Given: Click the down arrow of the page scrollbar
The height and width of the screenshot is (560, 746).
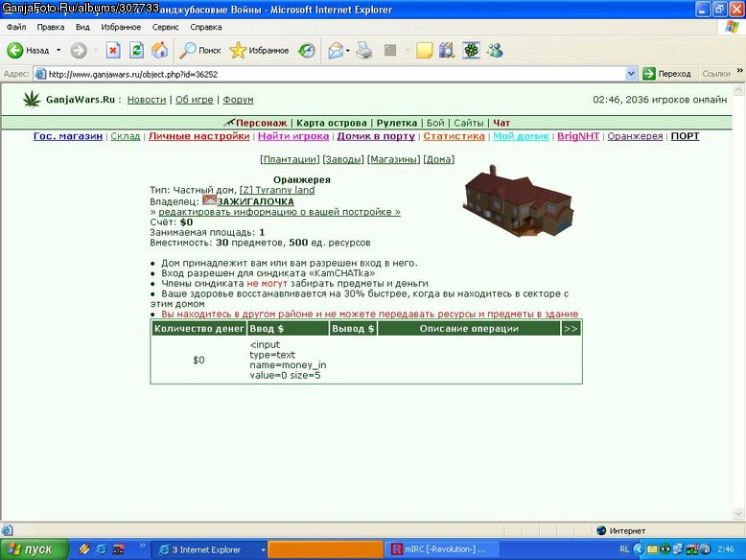Looking at the screenshot, I should coord(738,513).
